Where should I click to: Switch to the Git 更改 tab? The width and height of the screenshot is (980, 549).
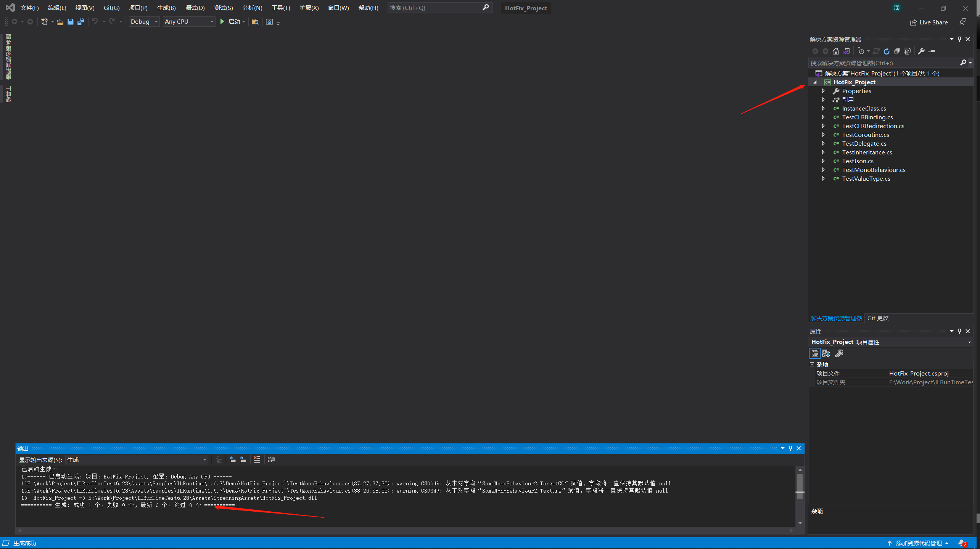pos(878,318)
